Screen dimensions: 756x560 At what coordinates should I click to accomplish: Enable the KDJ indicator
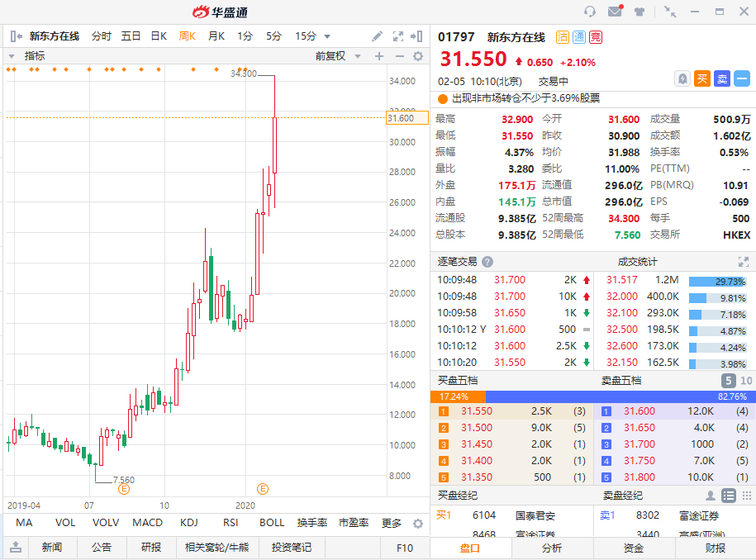point(189,523)
